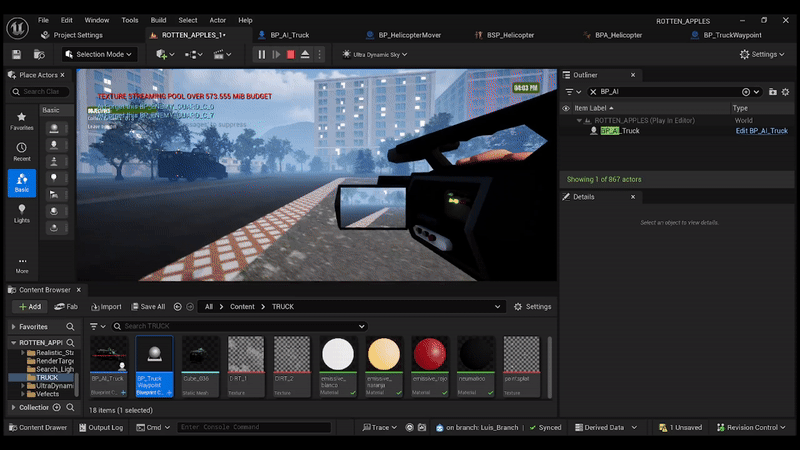This screenshot has width=800, height=450.
Task: Click the Search Classes field
Action: pos(40,92)
